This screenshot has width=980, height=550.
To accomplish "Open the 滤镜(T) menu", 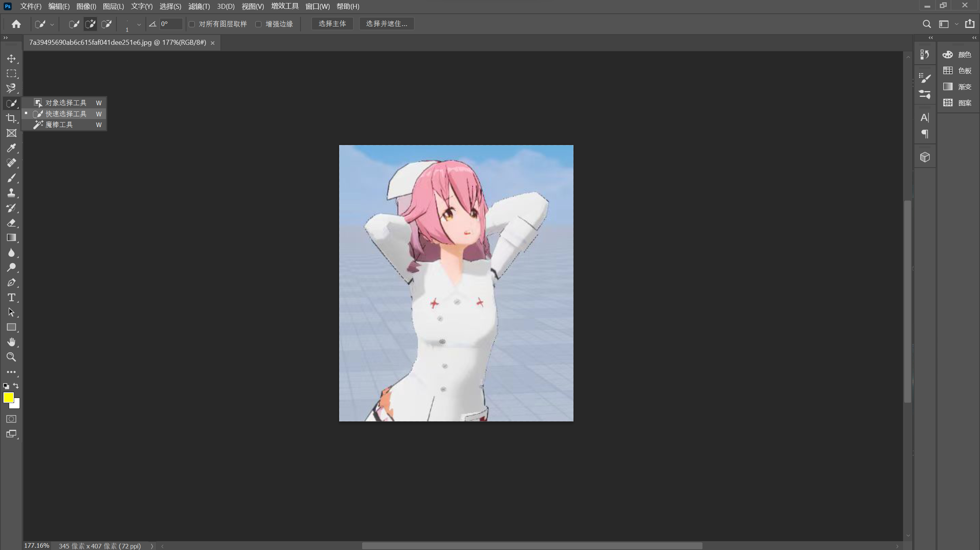I will click(199, 7).
